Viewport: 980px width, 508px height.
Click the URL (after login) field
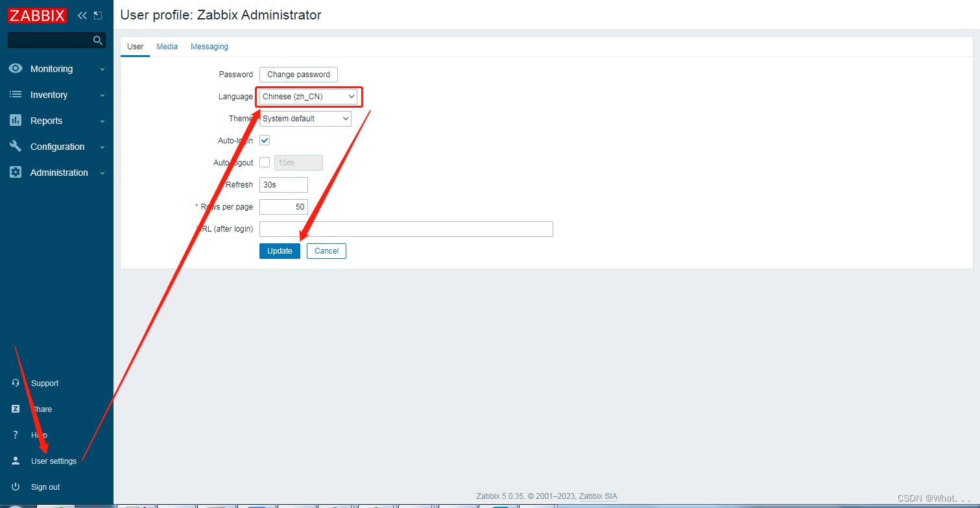(406, 229)
